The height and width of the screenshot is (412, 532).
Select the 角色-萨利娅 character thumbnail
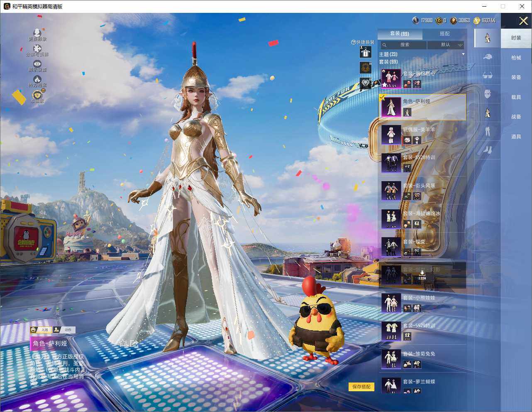(x=391, y=107)
